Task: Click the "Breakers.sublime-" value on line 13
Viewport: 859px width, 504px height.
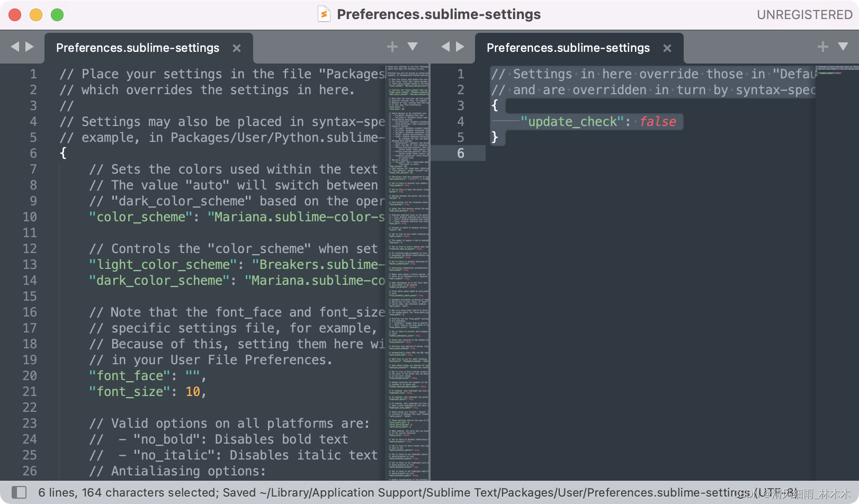Action: (x=318, y=265)
